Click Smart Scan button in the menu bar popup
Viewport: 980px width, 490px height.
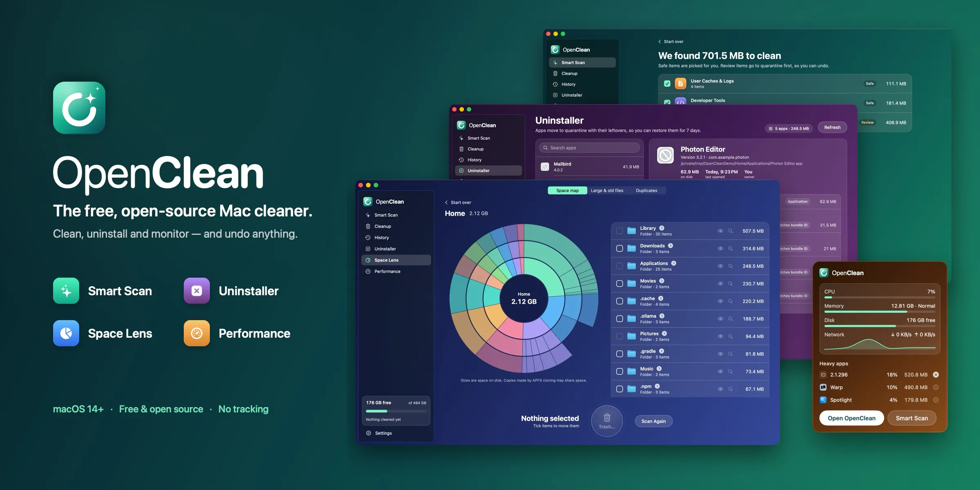pos(912,418)
